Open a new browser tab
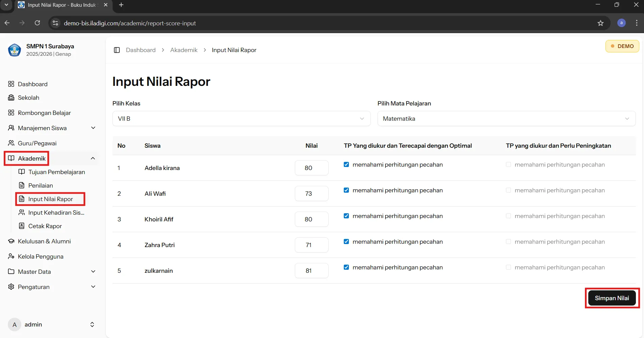The height and width of the screenshot is (338, 644). [121, 5]
